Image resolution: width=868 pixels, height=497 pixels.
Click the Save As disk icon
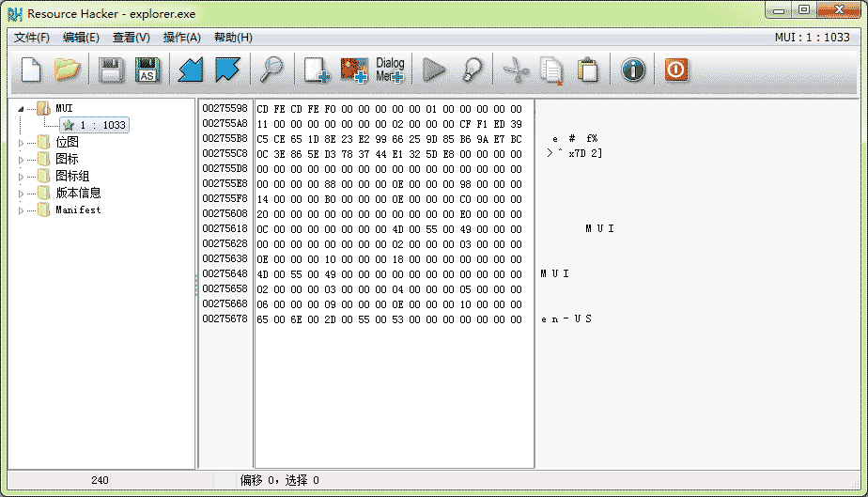(x=147, y=70)
